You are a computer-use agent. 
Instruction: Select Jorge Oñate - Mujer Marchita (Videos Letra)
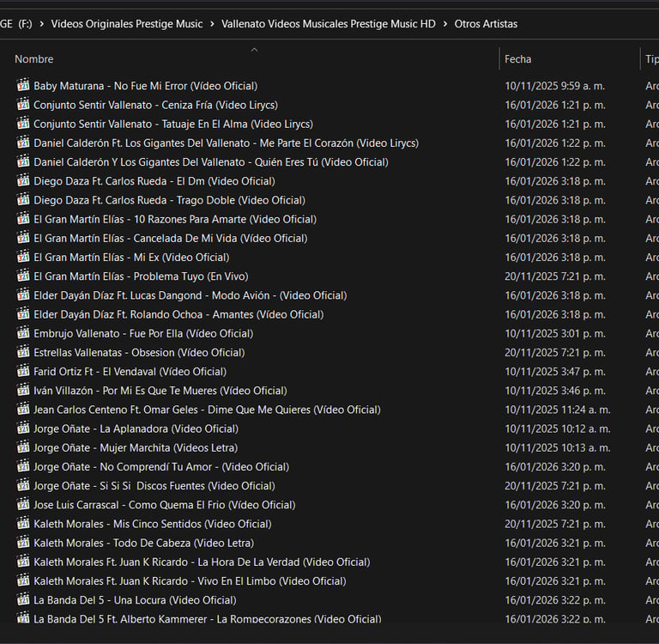136,447
